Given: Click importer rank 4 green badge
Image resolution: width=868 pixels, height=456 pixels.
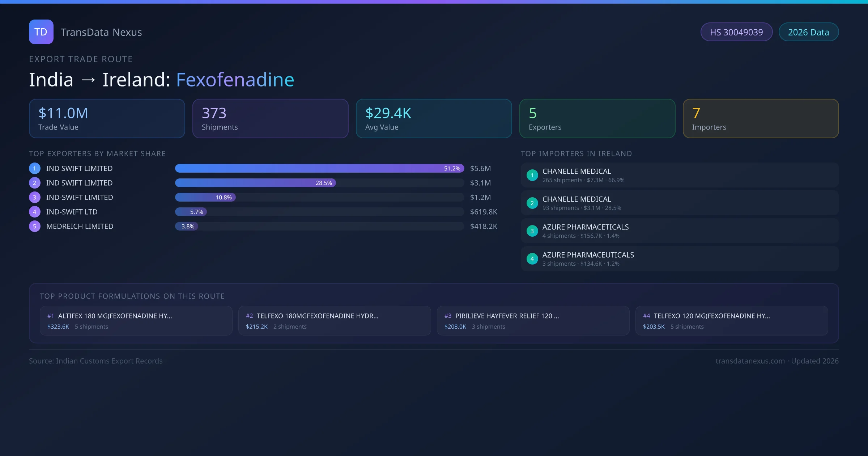Looking at the screenshot, I should tap(532, 259).
